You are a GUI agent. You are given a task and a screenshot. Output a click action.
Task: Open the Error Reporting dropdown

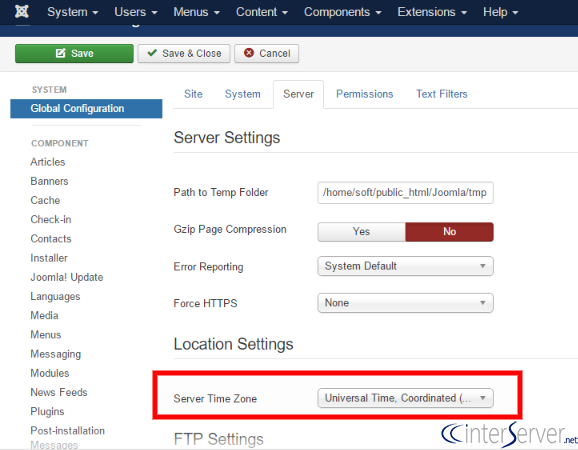coord(405,266)
